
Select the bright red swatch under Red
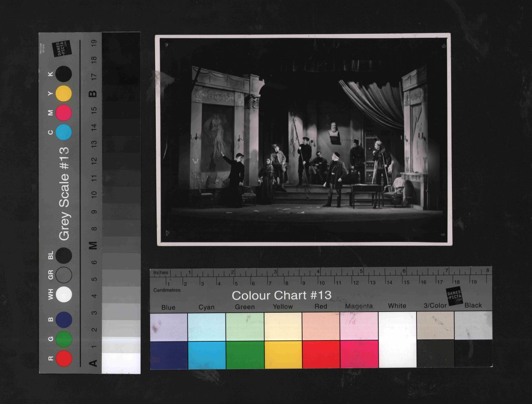point(321,355)
